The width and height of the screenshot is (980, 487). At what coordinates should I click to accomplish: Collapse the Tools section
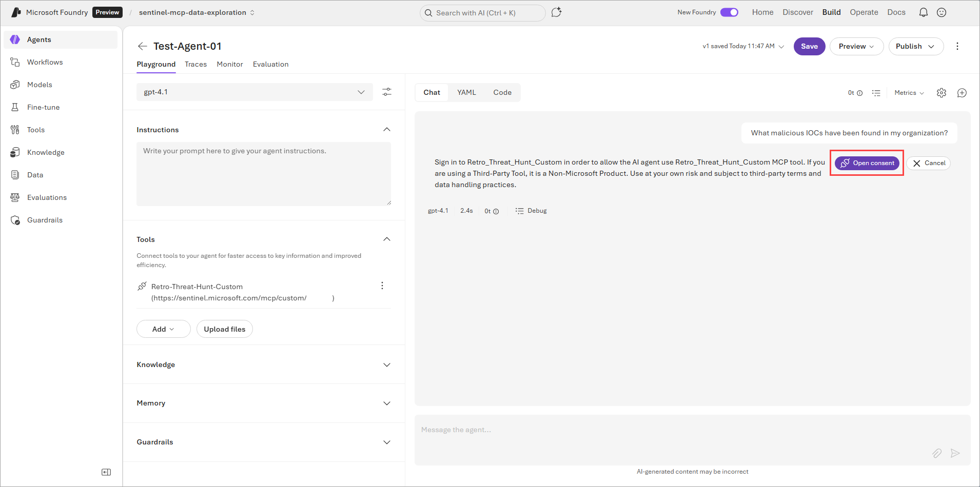coord(387,239)
